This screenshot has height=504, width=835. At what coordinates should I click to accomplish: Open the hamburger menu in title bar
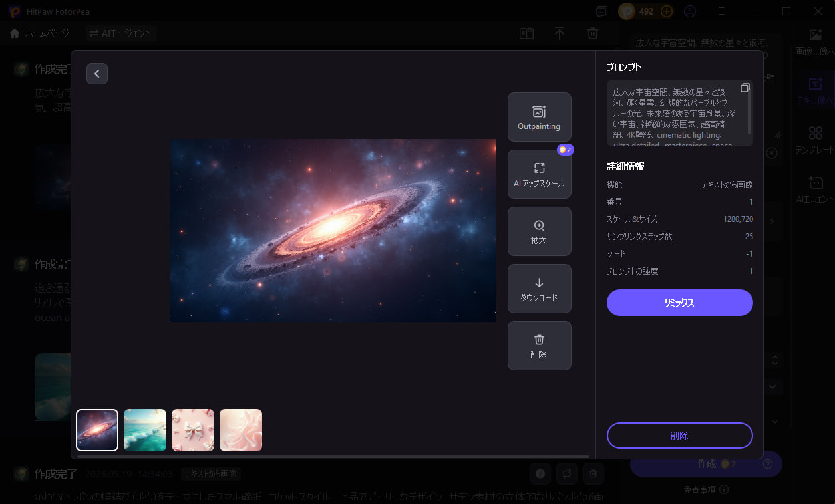tap(722, 11)
